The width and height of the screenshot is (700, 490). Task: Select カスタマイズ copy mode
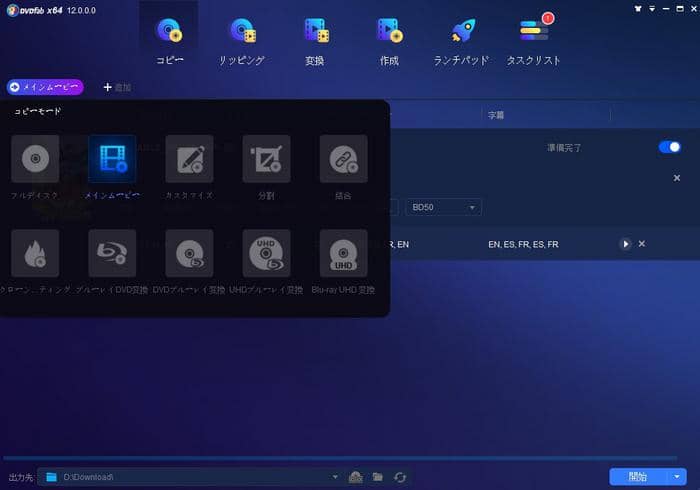tap(189, 159)
